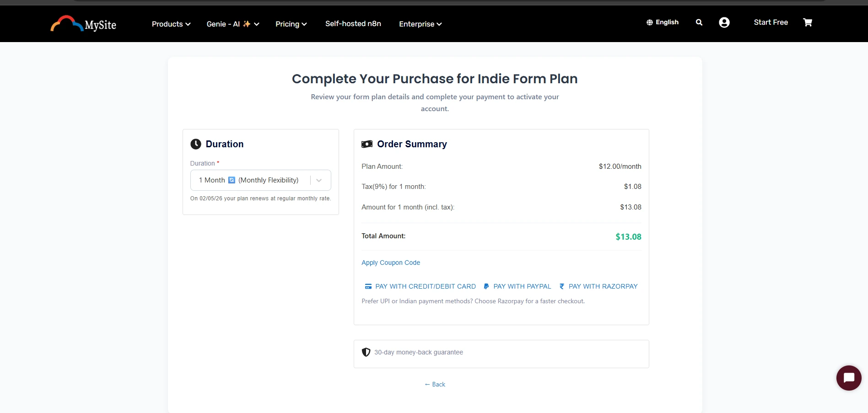Click the clock icon beside Duration heading
The width and height of the screenshot is (868, 413).
tap(196, 144)
